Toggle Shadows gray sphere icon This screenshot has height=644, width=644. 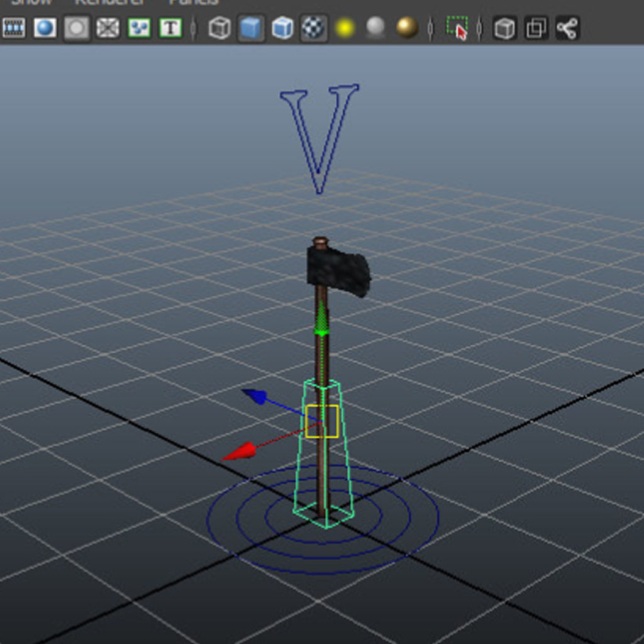(x=375, y=28)
